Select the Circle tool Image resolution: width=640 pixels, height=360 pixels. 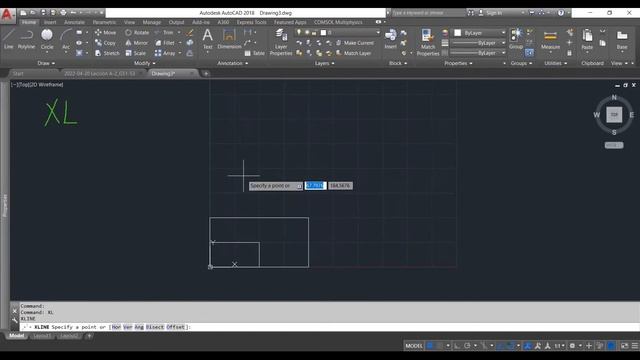click(47, 40)
